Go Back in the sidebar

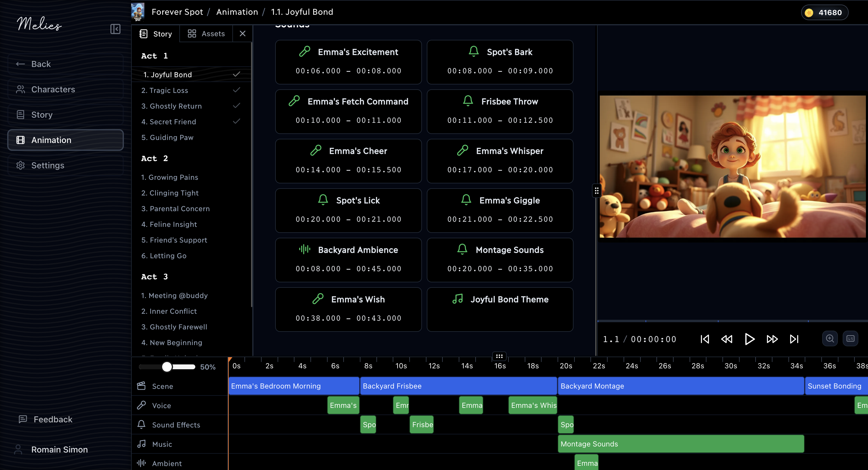coord(65,64)
